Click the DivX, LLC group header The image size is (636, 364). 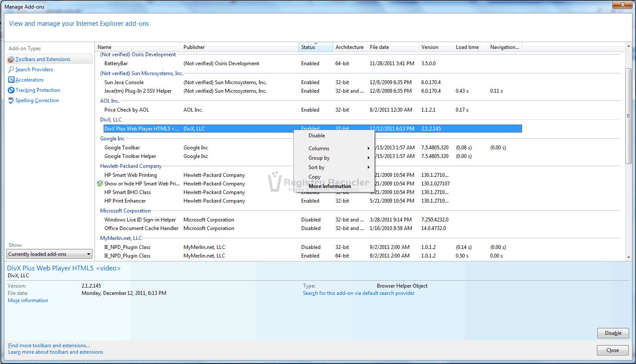click(x=111, y=120)
